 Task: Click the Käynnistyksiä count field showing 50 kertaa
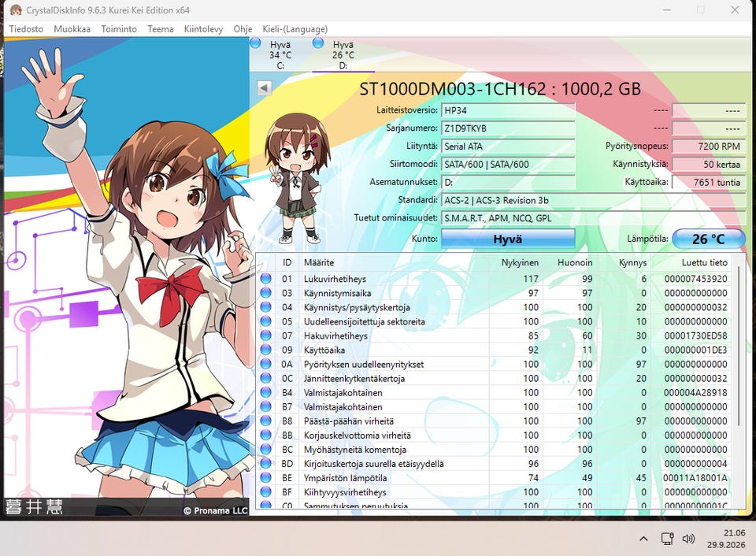[x=708, y=164]
